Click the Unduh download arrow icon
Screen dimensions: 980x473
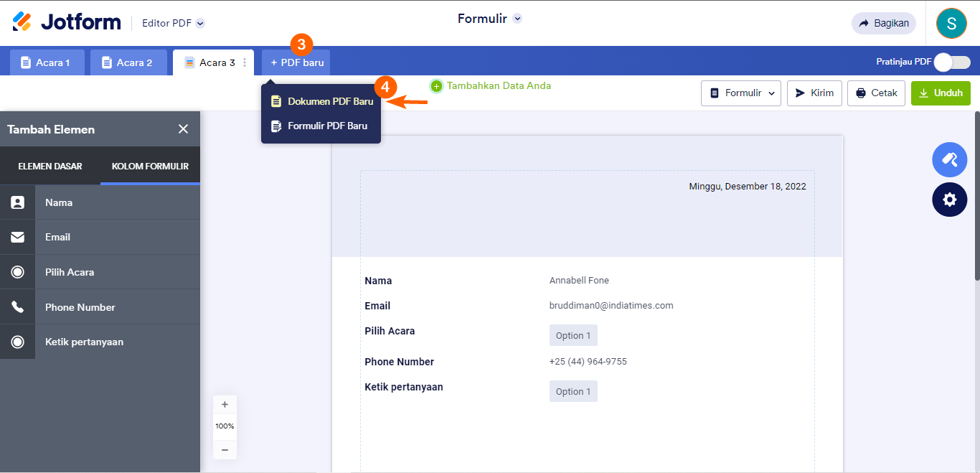[923, 93]
